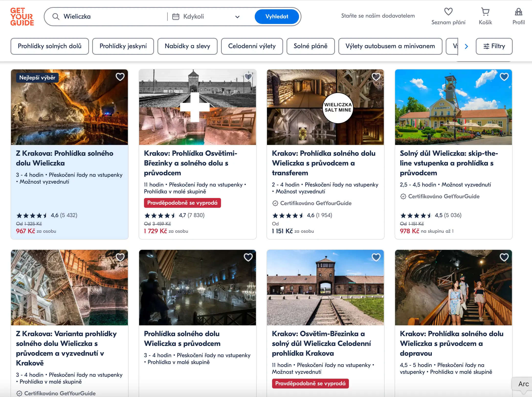
Task: Open the Košík shopping cart
Action: (x=485, y=12)
